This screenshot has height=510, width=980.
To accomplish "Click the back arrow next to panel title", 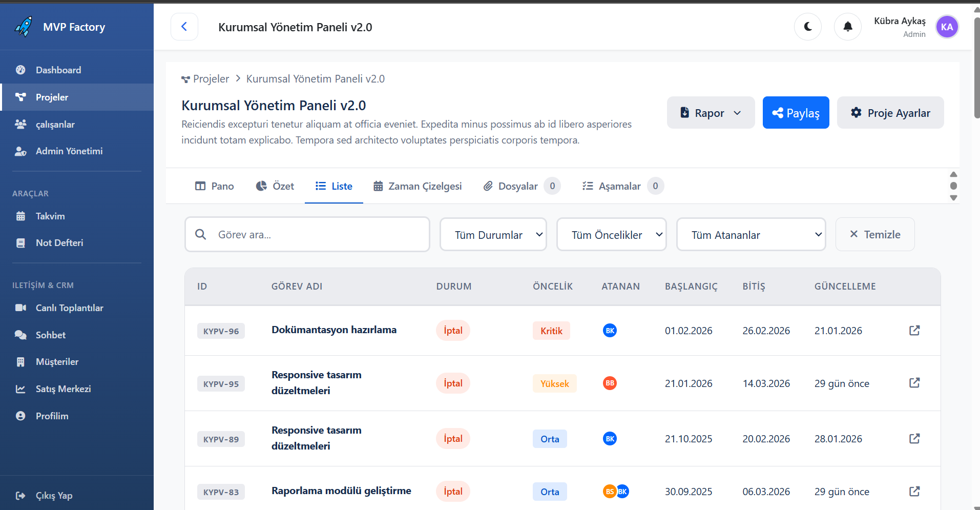I will pos(184,27).
